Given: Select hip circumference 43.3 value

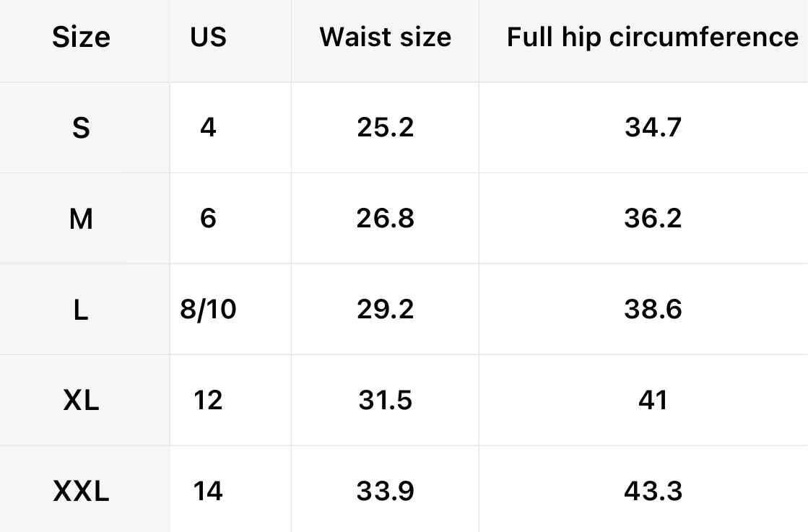Looking at the screenshot, I should 652,492.
